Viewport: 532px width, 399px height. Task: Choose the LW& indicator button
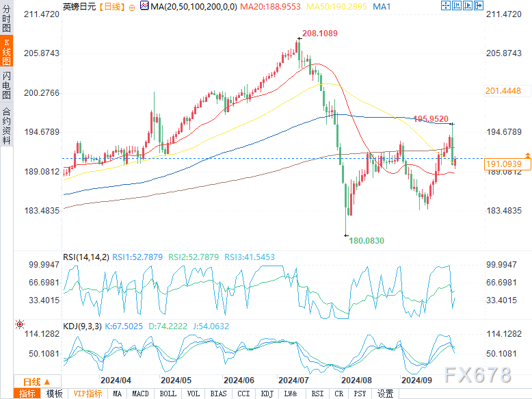pos(291,394)
